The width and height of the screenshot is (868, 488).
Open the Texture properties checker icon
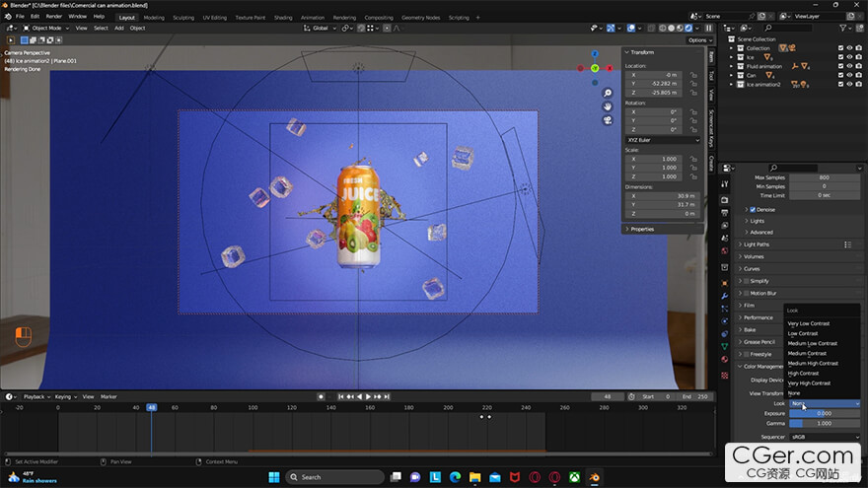pyautogui.click(x=725, y=376)
